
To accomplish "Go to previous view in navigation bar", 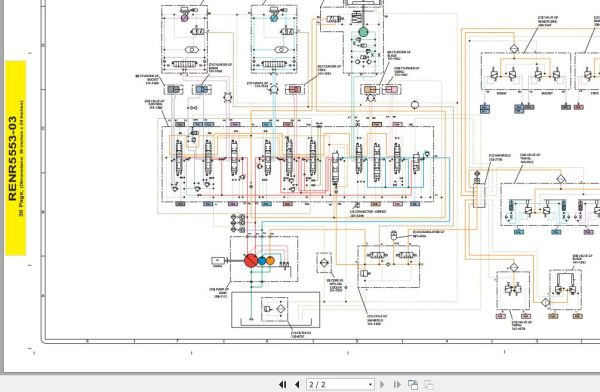I will tap(413, 384).
